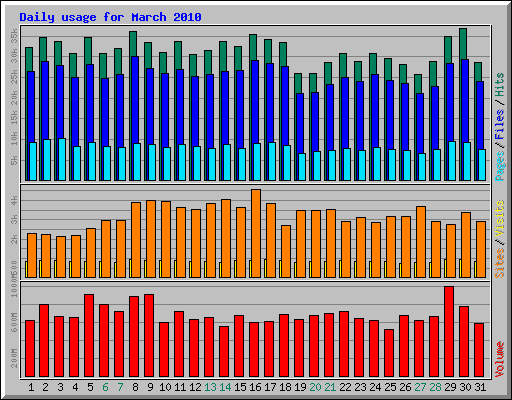Click the "600M" volume axis label
The height and width of the screenshot is (400, 512).
coord(14,322)
